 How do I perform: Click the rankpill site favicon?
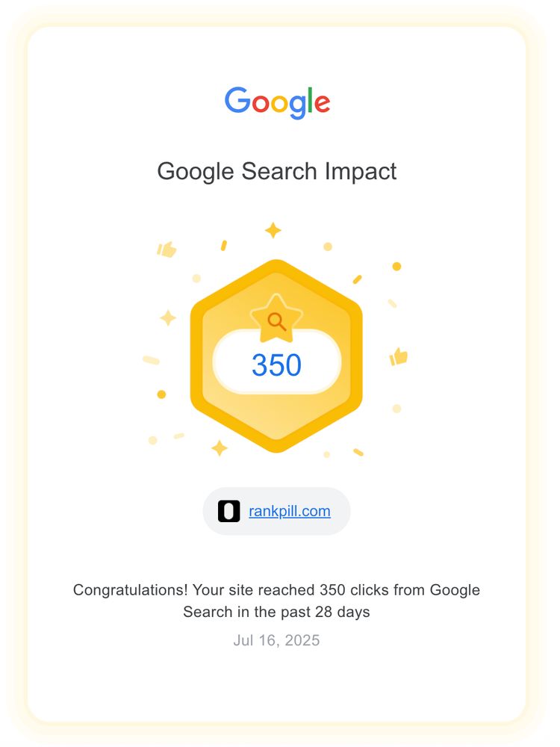229,511
